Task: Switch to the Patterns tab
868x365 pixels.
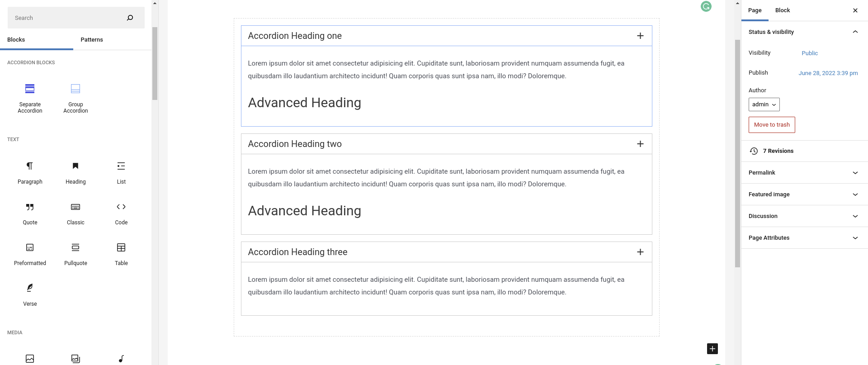Action: (92, 40)
